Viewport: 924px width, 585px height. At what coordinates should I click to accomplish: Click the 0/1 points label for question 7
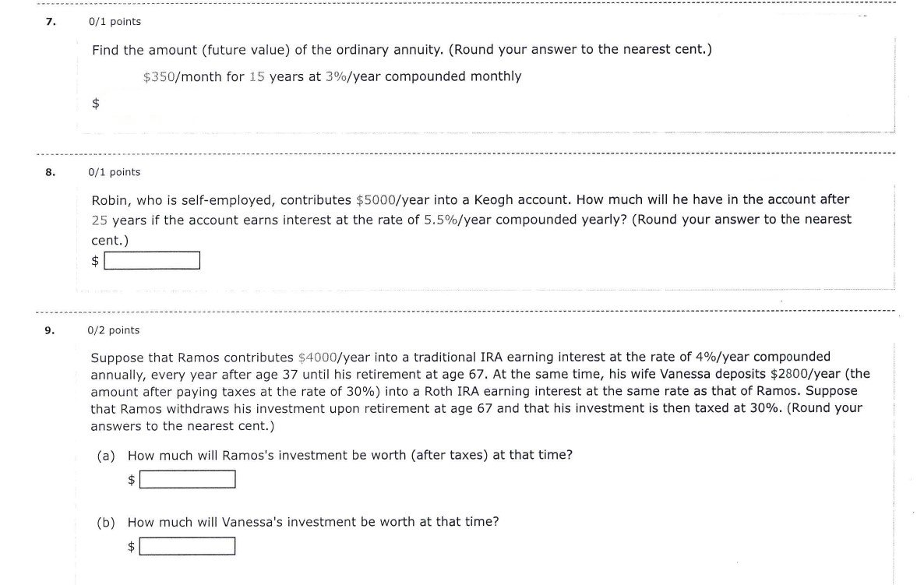(x=115, y=22)
